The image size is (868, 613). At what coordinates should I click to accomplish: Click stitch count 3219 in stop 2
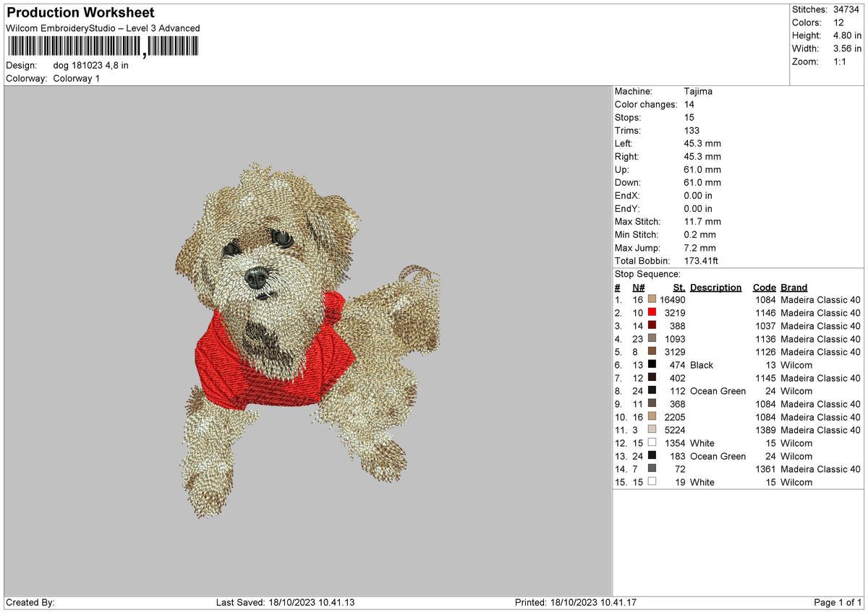(675, 313)
